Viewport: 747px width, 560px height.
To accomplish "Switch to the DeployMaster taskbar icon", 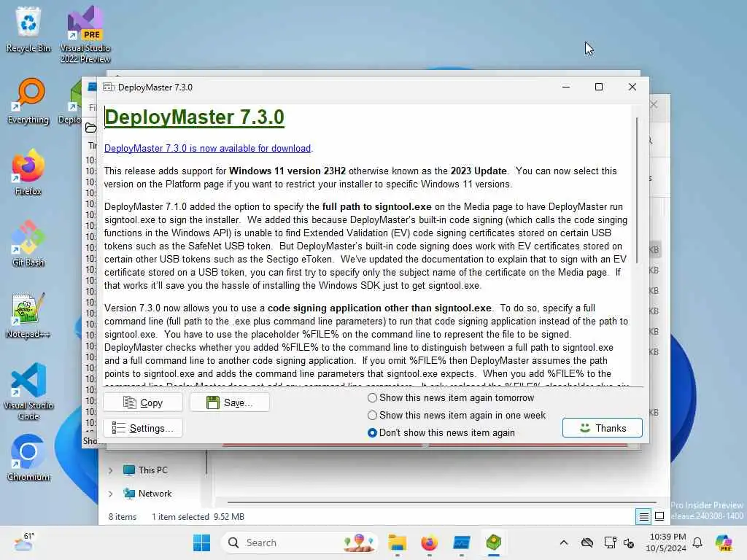I will coord(494,542).
